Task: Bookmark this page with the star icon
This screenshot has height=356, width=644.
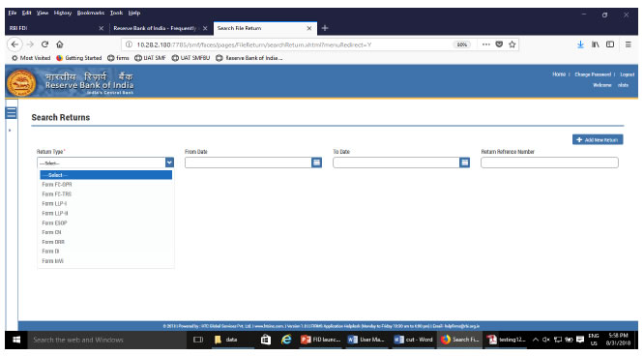Action: click(512, 44)
